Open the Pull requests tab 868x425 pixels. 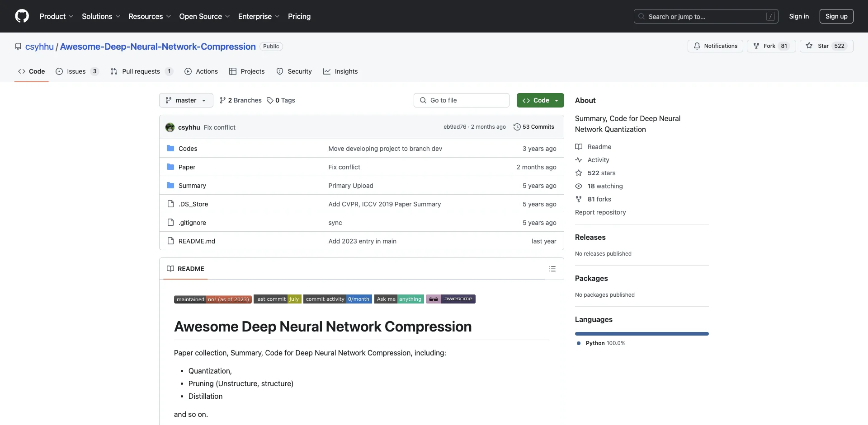click(142, 71)
